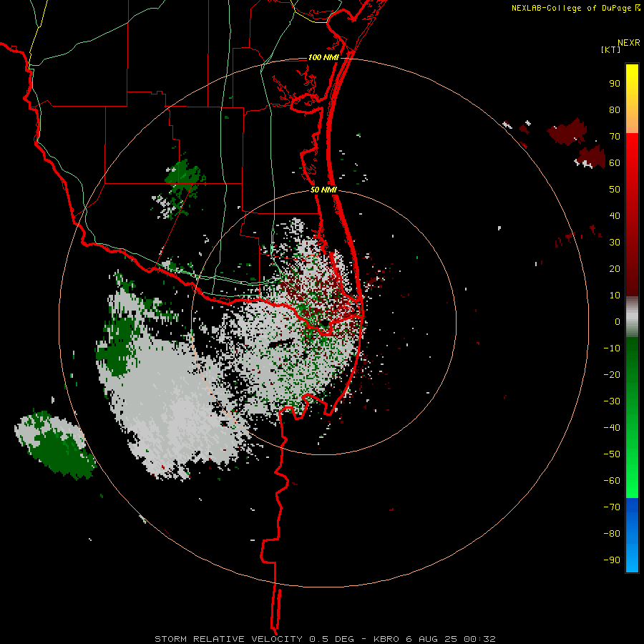This screenshot has width=644, height=644.
Task: Click the 60 value on the velocity scale
Action: (615, 163)
